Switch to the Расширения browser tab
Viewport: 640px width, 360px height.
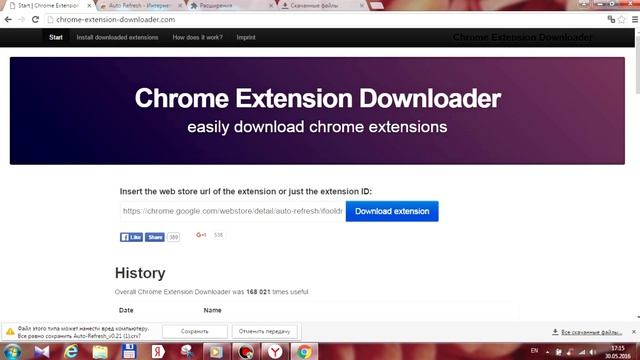pos(231,6)
